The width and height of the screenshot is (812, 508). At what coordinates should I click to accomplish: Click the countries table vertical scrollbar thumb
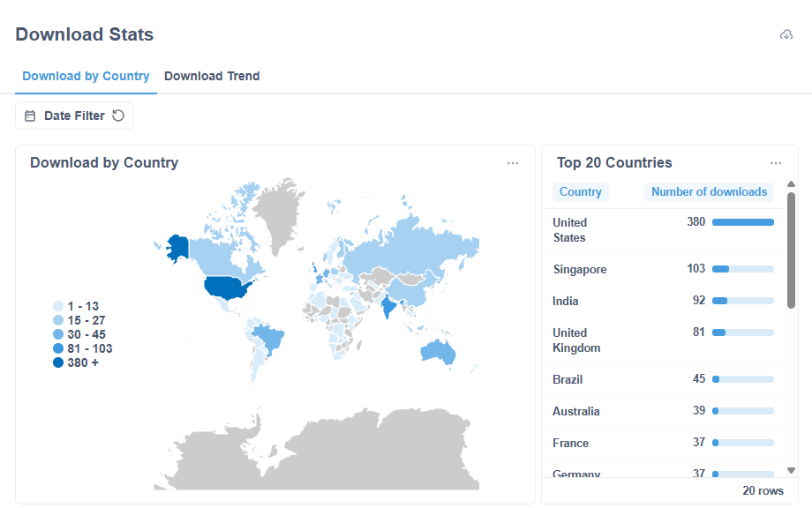point(791,250)
